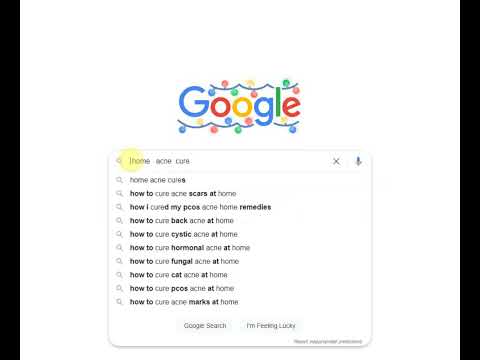Viewport: 480px width, 360px height.
Task: Click the search icon beside the pcos remedies suggestion
Action: point(119,207)
